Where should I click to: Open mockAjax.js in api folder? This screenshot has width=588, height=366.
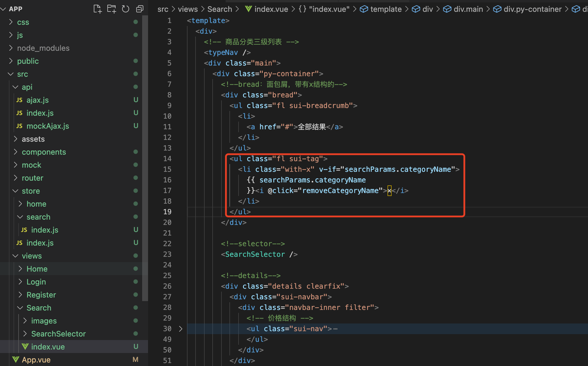[47, 126]
